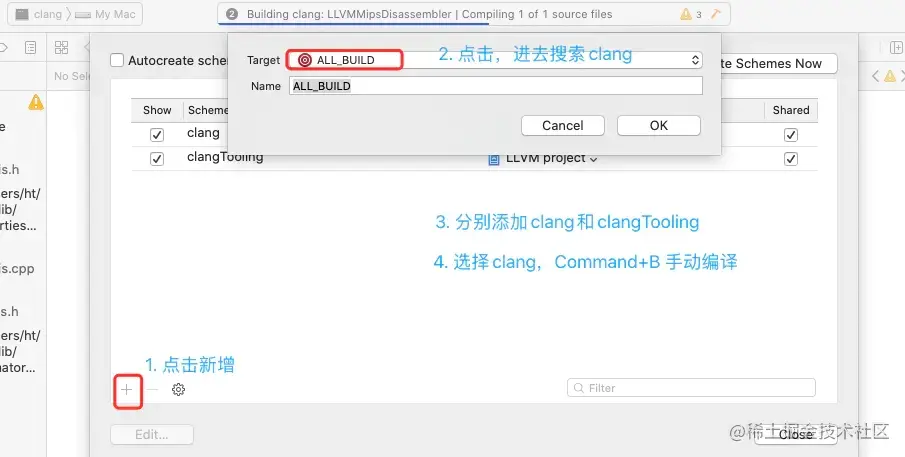Uncheck Shared for the clang scheme

791,134
